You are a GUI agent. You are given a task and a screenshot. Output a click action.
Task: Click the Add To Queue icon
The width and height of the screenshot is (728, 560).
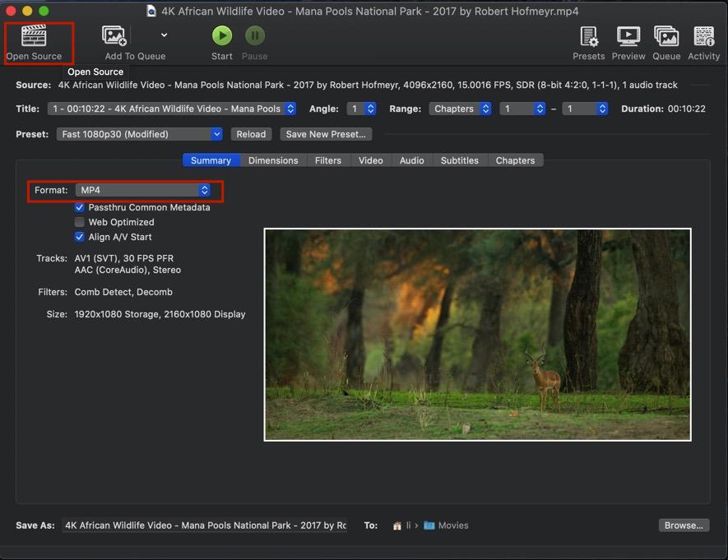coord(114,35)
